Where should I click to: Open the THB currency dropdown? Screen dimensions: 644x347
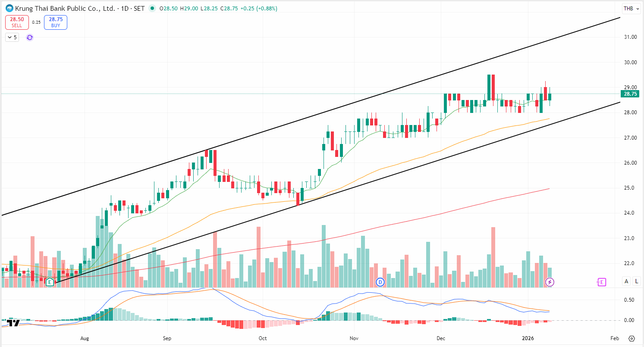(x=630, y=8)
